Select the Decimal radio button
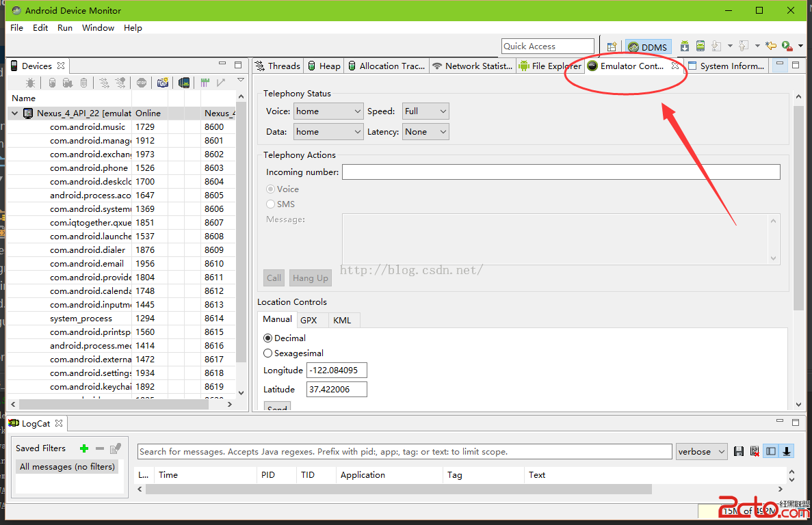The width and height of the screenshot is (812, 525). [x=267, y=338]
